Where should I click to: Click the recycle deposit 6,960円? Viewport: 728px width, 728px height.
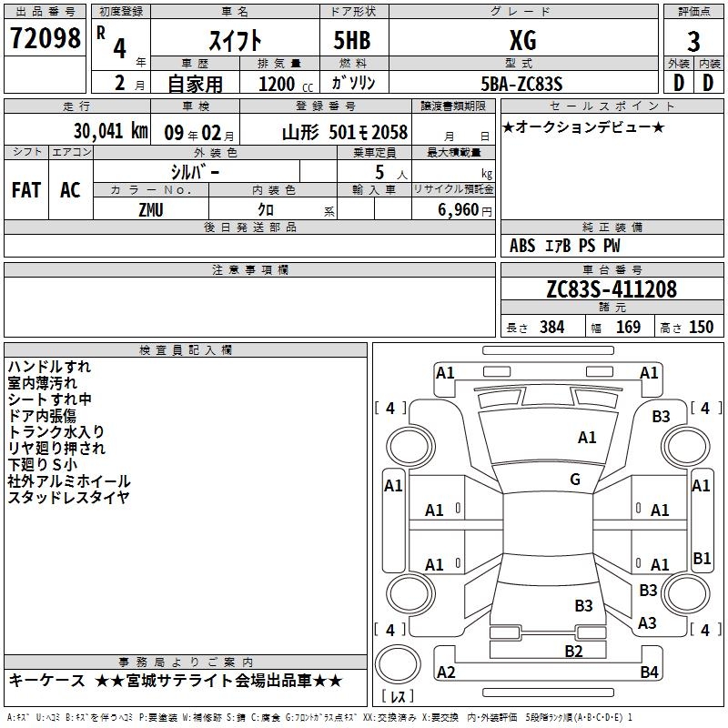point(465,210)
